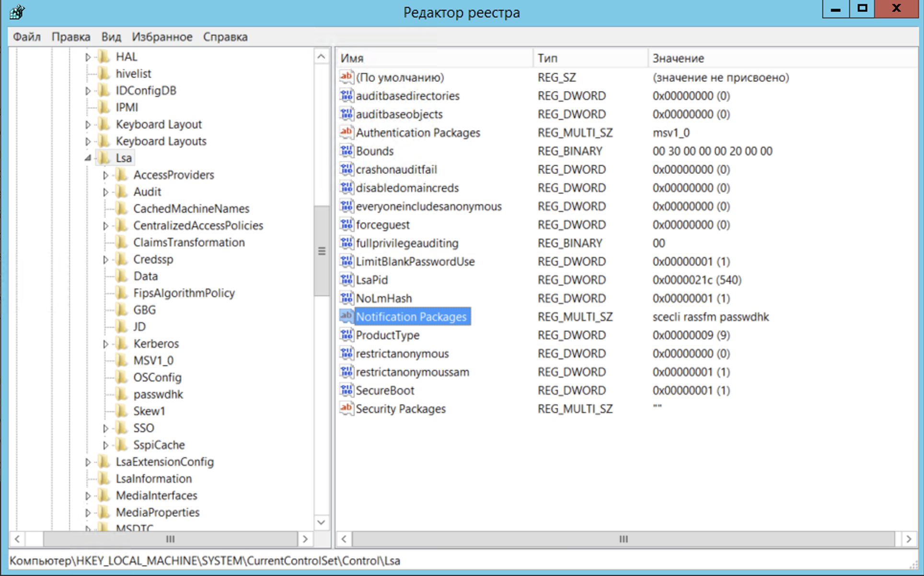924x576 pixels.
Task: Select the NoLmHash registry value
Action: pyautogui.click(x=383, y=299)
